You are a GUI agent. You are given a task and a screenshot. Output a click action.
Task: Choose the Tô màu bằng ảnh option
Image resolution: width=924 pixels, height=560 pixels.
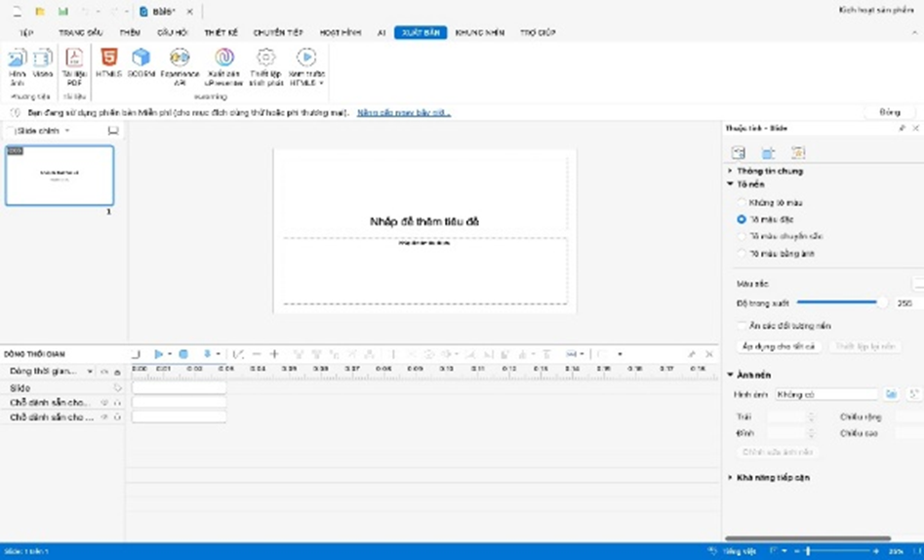[x=743, y=254]
